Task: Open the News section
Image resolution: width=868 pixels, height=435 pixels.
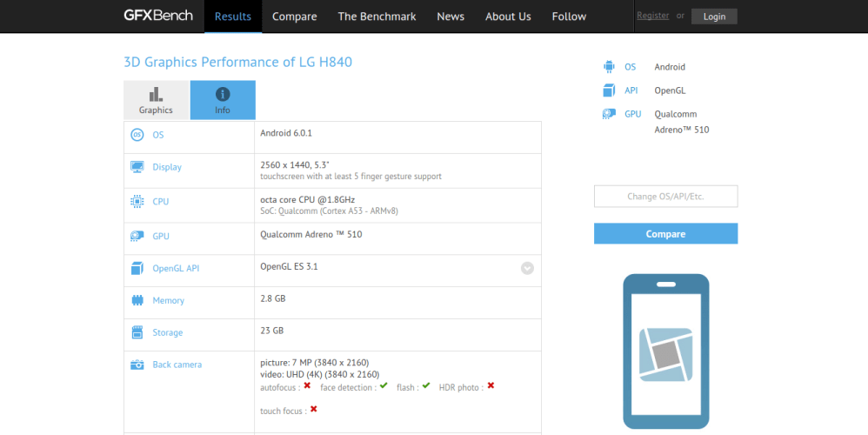Action: (451, 17)
